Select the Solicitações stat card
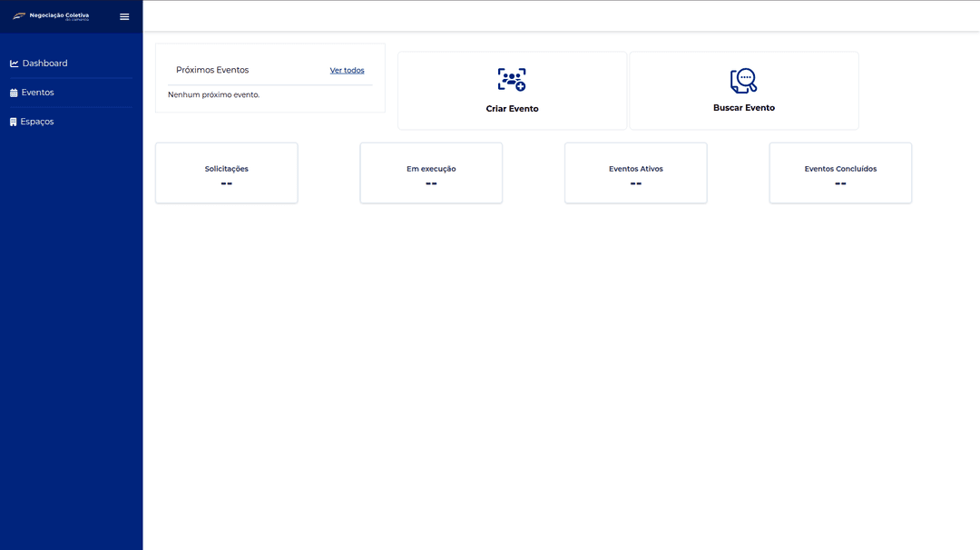Viewport: 980px width, 550px height. [x=226, y=173]
